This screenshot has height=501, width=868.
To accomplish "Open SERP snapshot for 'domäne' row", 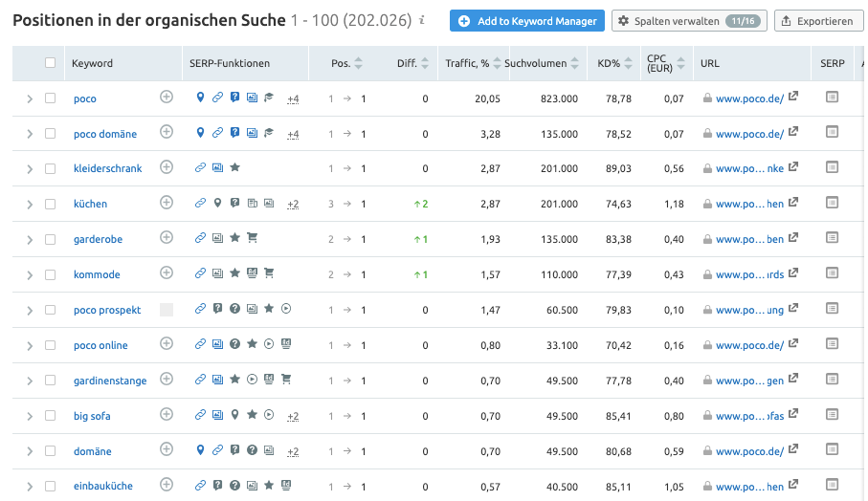I will (832, 449).
